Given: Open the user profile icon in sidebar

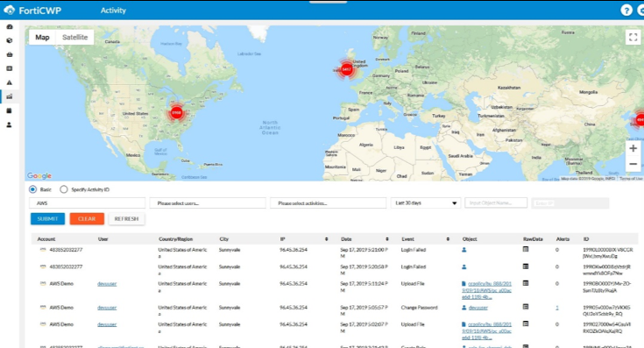Looking at the screenshot, I should 10,124.
